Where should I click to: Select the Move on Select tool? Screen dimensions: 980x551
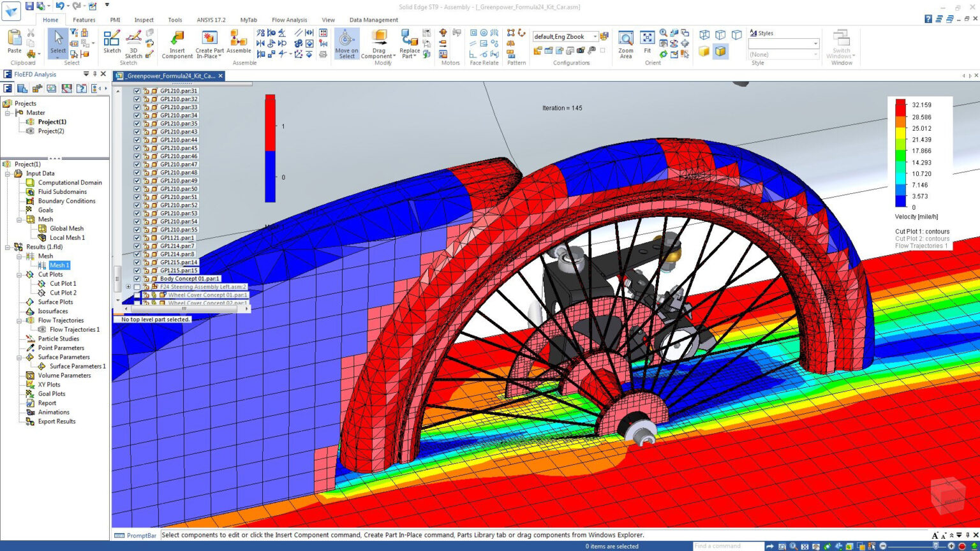(x=346, y=43)
